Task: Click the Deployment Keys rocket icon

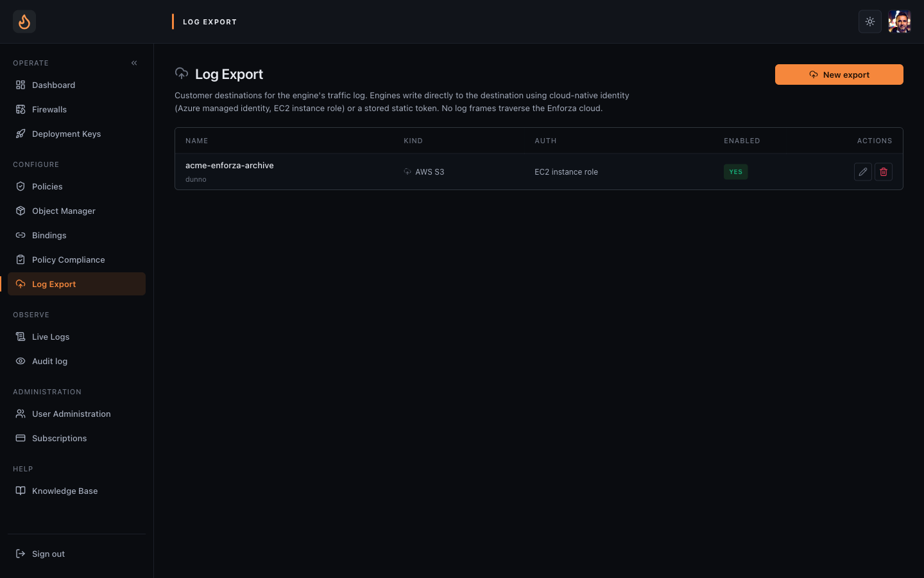Action: (x=21, y=134)
